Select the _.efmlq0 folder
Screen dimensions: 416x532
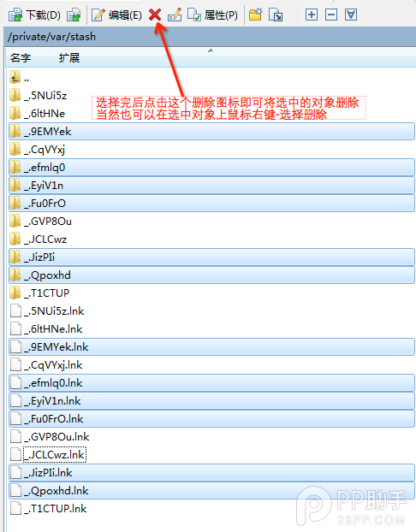pyautogui.click(x=211, y=168)
